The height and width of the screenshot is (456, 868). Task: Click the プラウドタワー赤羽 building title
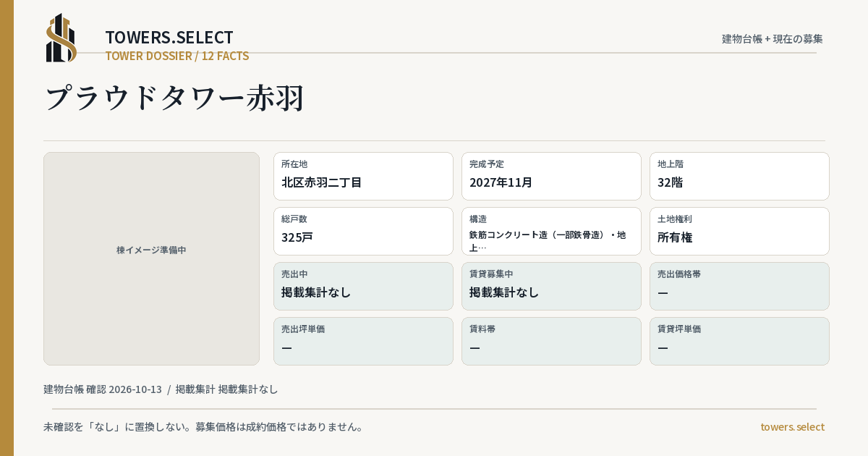coord(174,98)
